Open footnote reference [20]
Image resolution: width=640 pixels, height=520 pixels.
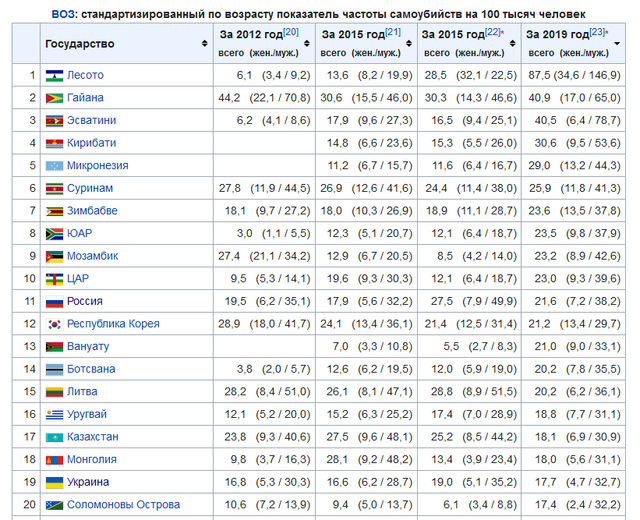(x=291, y=32)
